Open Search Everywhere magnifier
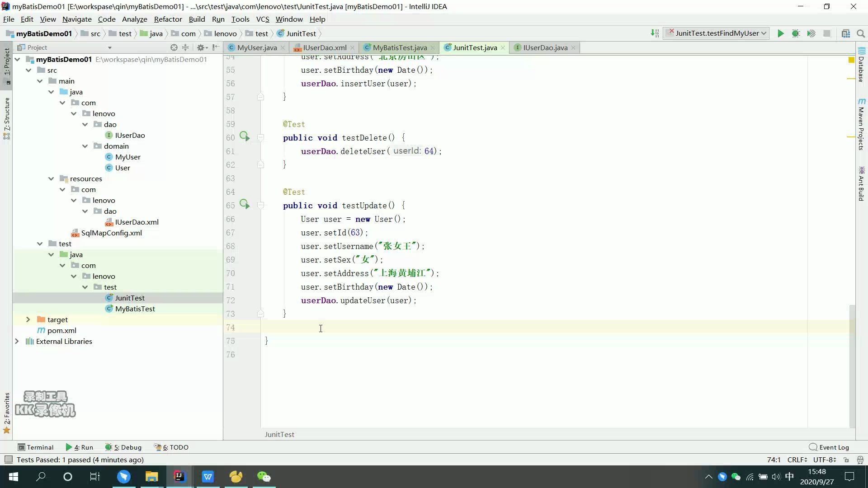 pyautogui.click(x=861, y=33)
